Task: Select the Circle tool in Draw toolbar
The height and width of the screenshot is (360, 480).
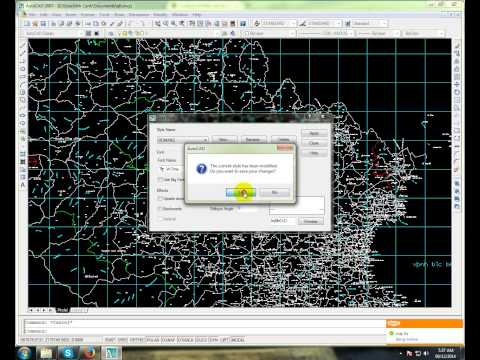Action: coord(23,92)
